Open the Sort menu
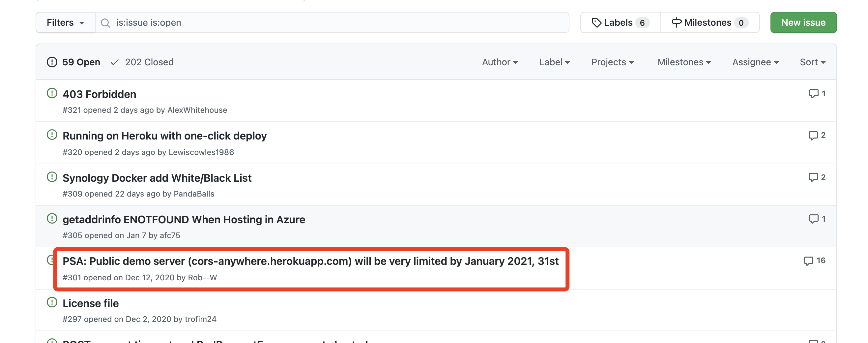868x343 pixels. point(812,62)
